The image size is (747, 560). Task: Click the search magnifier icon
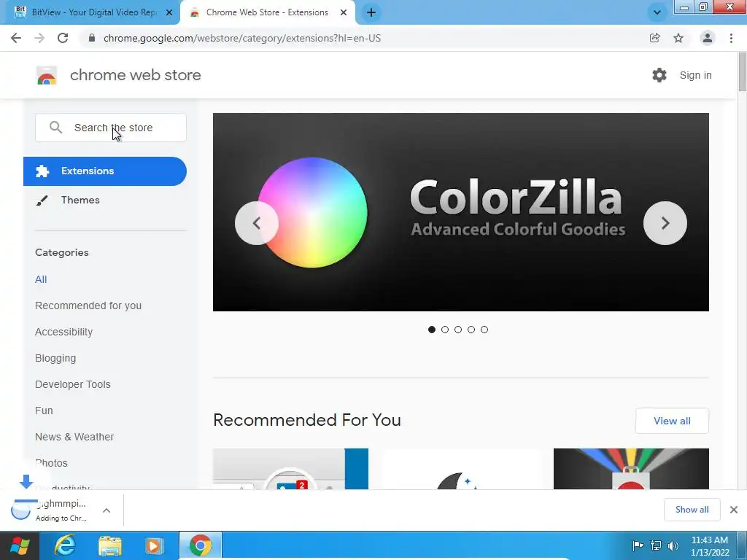coord(55,128)
